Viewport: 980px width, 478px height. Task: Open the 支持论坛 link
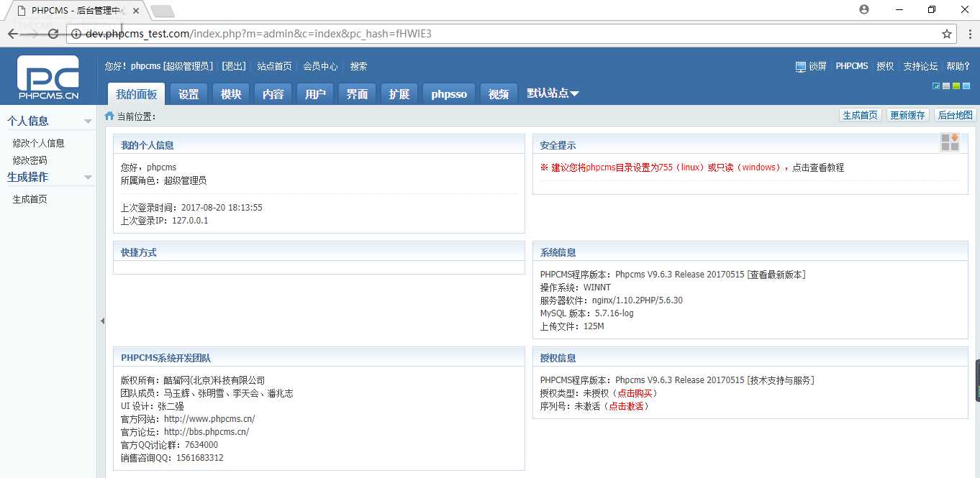click(920, 66)
